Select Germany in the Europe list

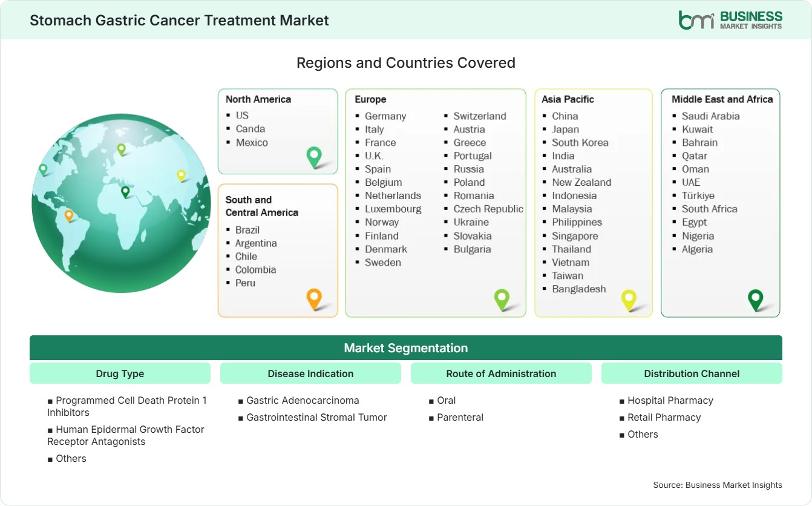pos(385,116)
